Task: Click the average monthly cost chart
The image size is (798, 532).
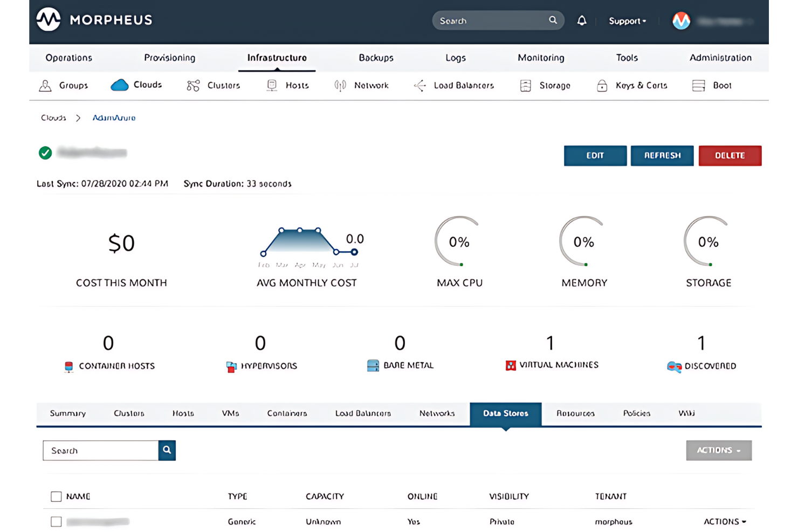Action: [x=310, y=247]
